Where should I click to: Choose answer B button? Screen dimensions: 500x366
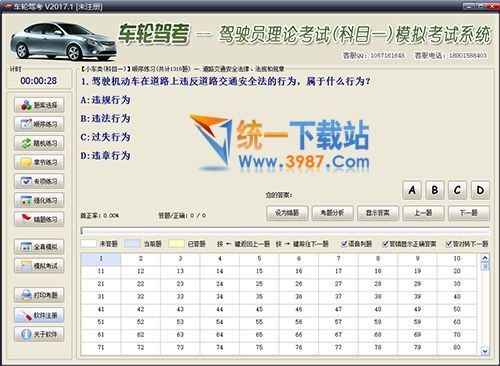(x=435, y=190)
